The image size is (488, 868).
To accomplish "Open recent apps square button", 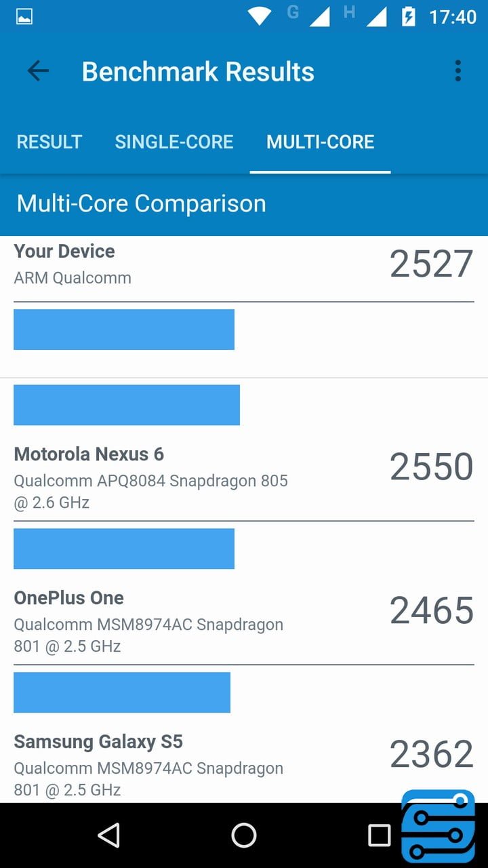I will point(379,835).
